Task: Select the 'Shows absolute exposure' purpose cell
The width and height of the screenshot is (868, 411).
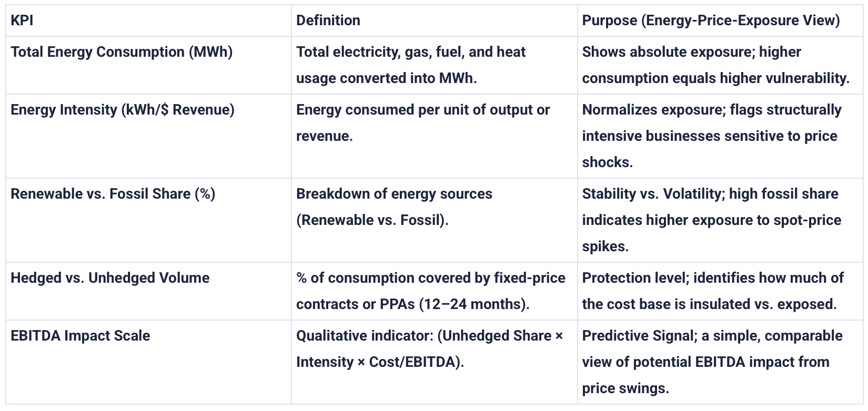Action: (x=715, y=65)
